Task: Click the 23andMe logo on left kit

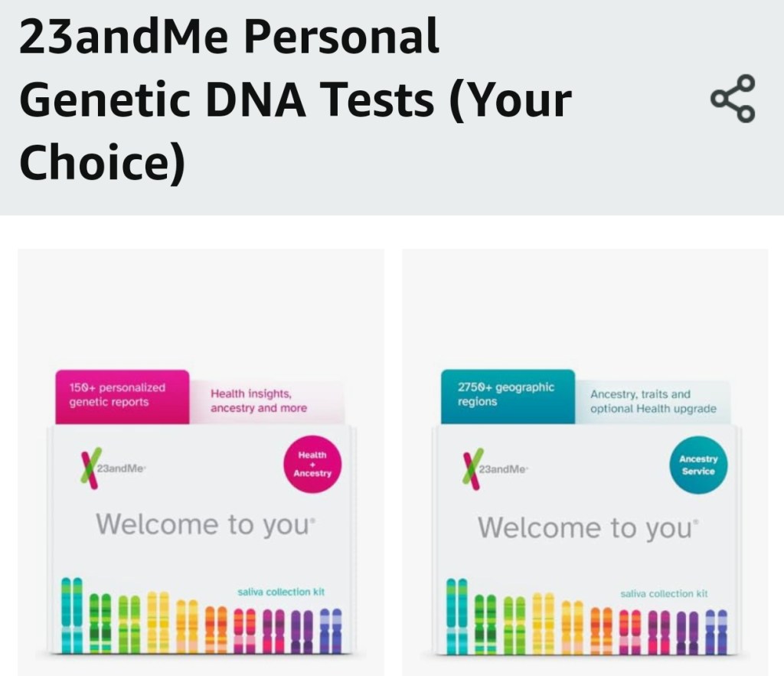Action: [106, 468]
